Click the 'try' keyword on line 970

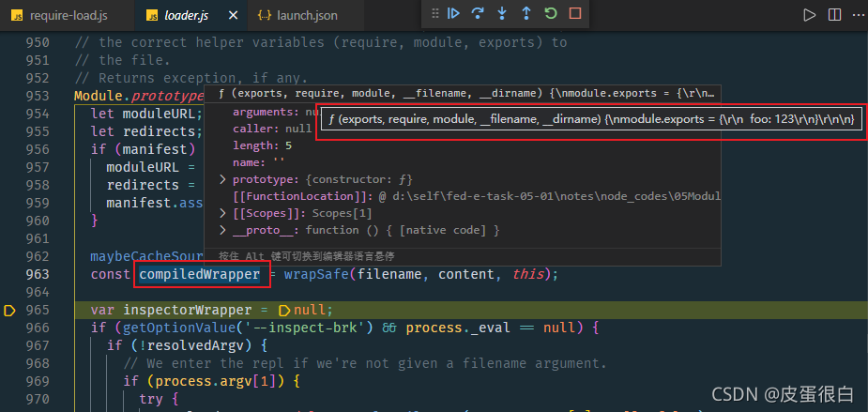pyautogui.click(x=151, y=399)
